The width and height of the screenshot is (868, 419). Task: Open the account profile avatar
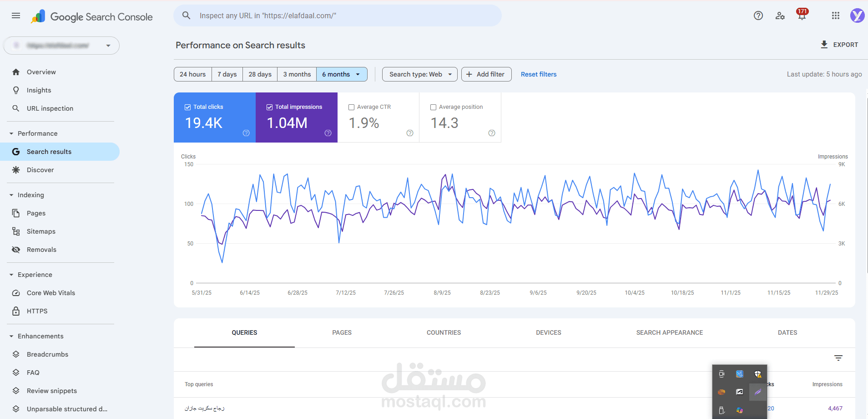pyautogui.click(x=857, y=15)
